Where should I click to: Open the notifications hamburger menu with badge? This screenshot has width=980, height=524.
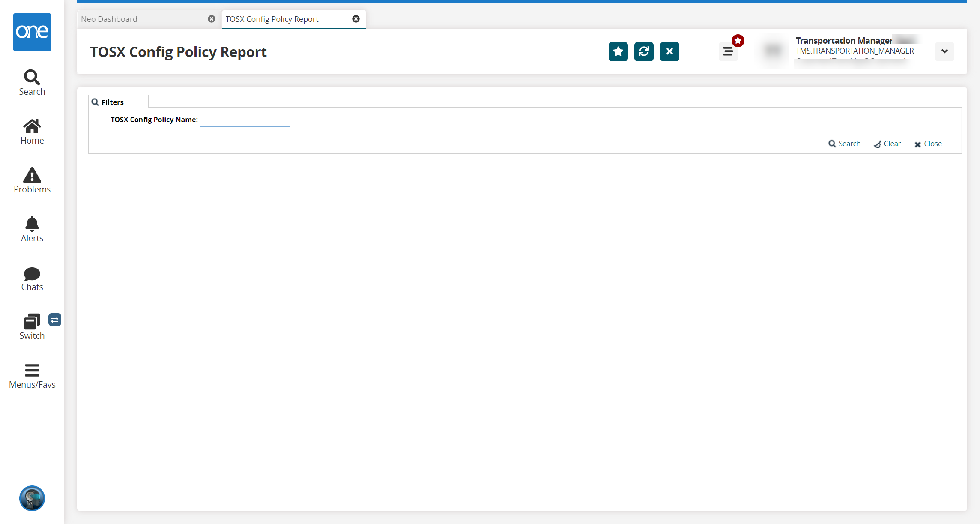point(728,52)
